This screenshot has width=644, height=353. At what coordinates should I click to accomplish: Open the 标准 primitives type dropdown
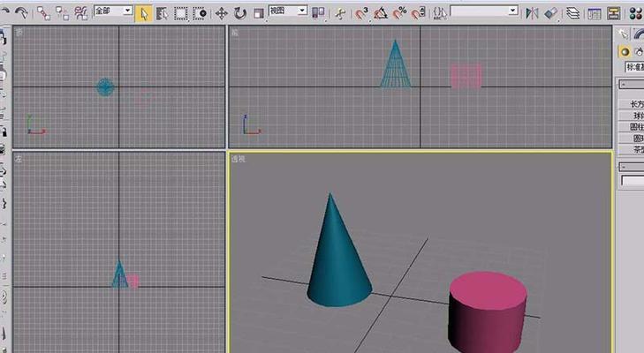(634, 67)
